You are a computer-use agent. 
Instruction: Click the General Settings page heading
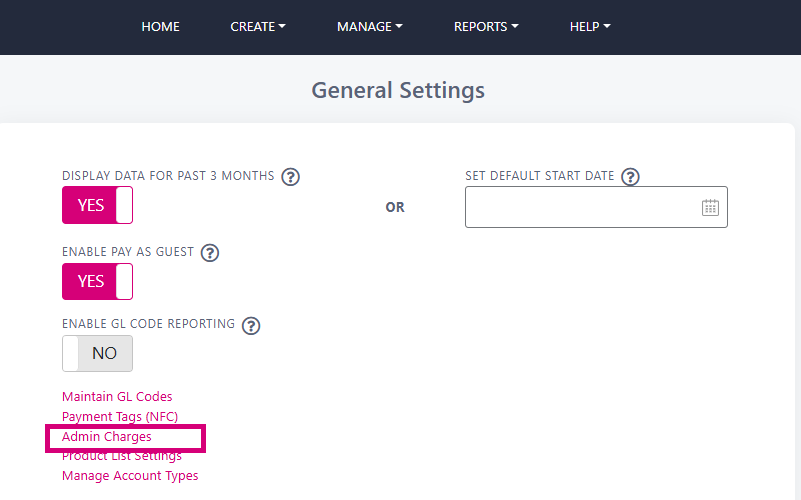click(x=398, y=90)
